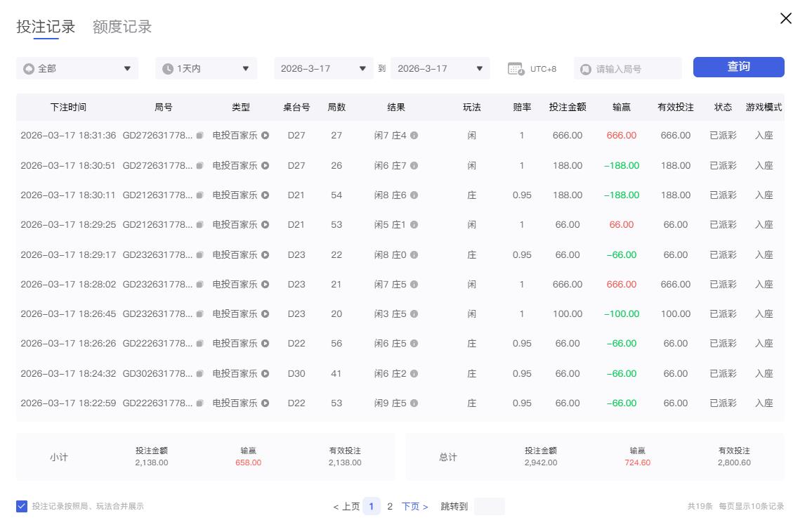Click the UTC+8 calendar icon
The image size is (812, 518).
pos(516,67)
